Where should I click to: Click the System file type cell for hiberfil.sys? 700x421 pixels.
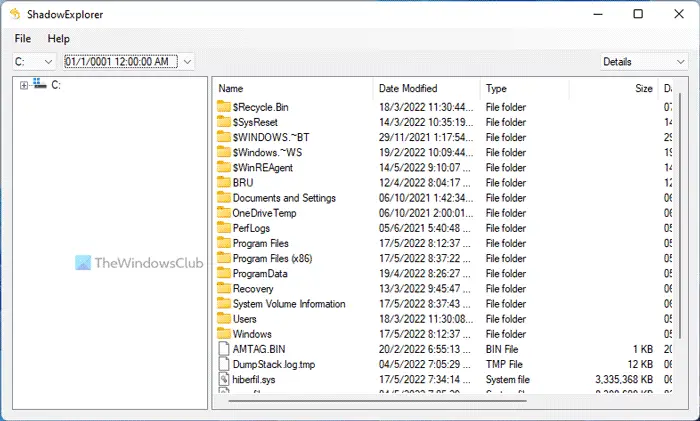click(x=508, y=380)
